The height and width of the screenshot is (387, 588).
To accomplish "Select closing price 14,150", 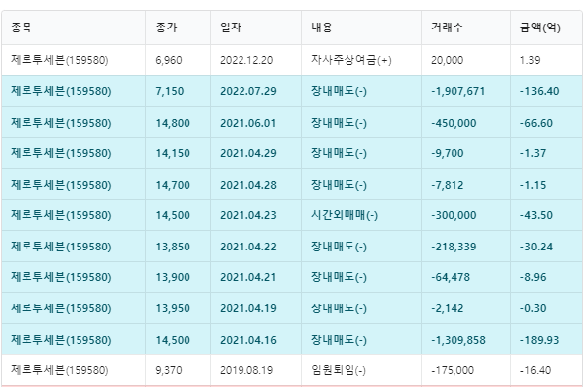I will coord(173,153).
